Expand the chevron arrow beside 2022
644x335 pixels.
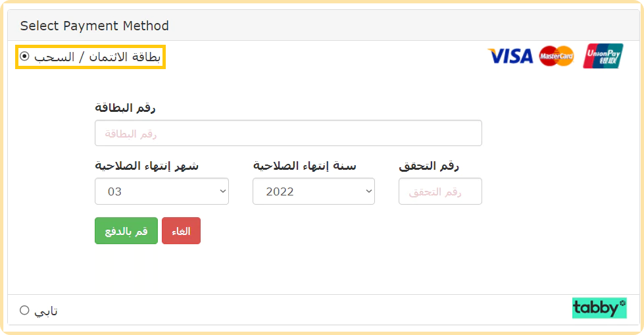[x=369, y=191]
